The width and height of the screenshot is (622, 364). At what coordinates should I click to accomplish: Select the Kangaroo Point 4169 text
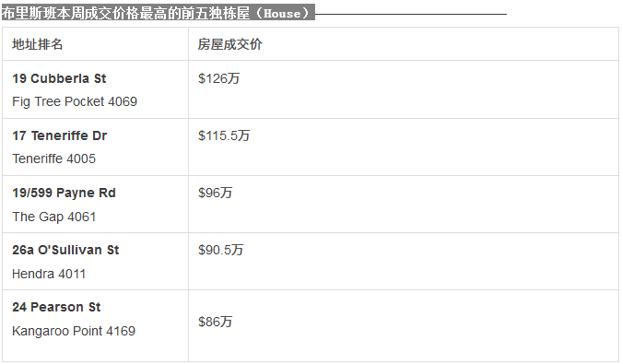(74, 331)
